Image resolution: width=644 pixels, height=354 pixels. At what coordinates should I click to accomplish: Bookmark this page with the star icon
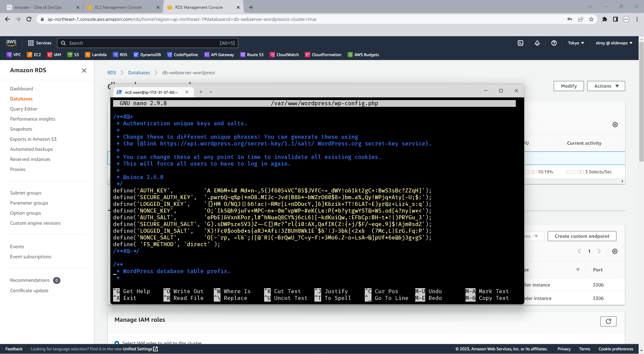point(591,19)
